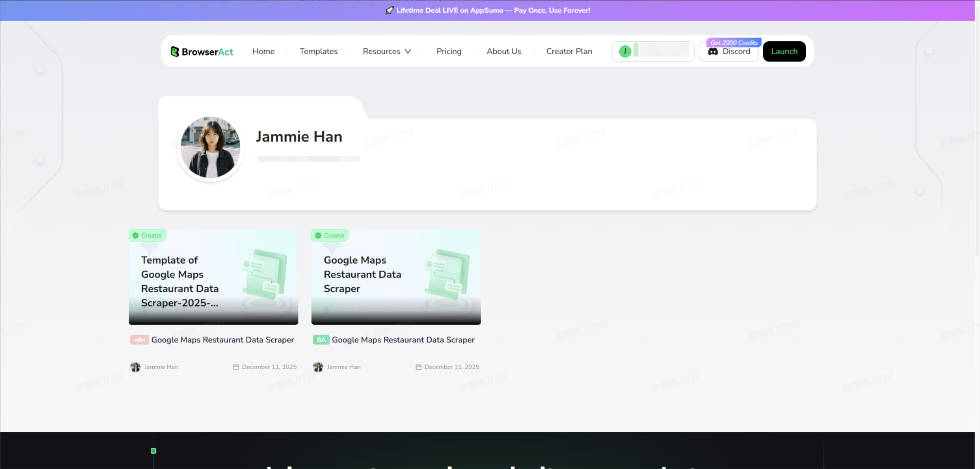
Task: Click the rocket icon in promo banner
Action: point(389,10)
